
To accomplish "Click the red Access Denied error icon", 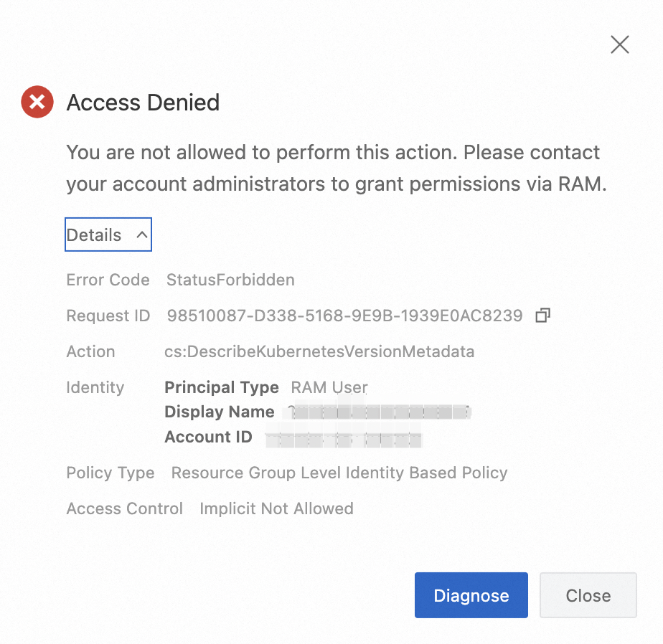I will (x=37, y=103).
